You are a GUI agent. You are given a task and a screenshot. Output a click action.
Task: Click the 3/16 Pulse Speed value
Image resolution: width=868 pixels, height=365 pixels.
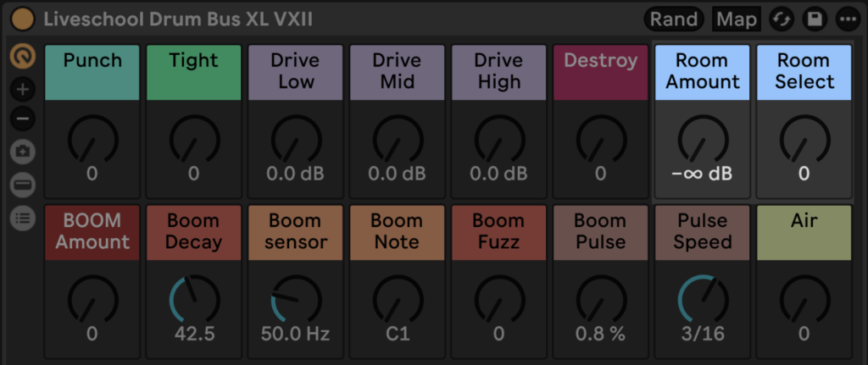(x=703, y=334)
